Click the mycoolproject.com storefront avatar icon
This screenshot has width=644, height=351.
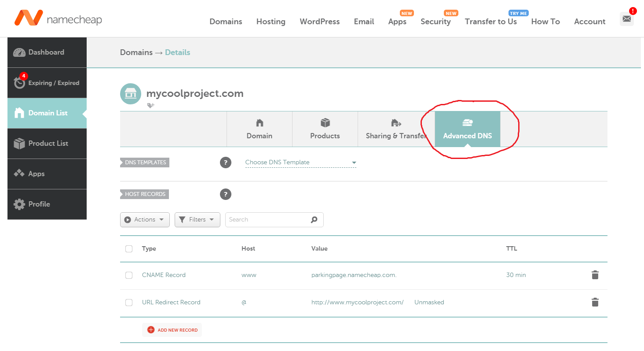(131, 94)
